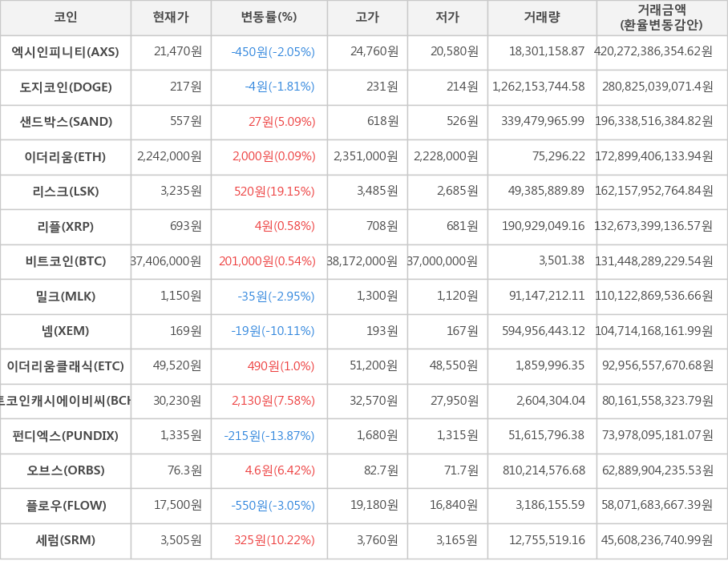Viewport: 728px width, 561px height.
Task: Click the 현재가 column header
Action: pos(171,18)
